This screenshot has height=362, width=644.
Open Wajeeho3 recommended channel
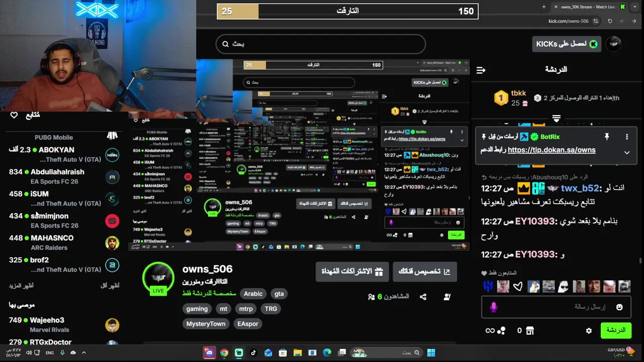tap(64, 325)
